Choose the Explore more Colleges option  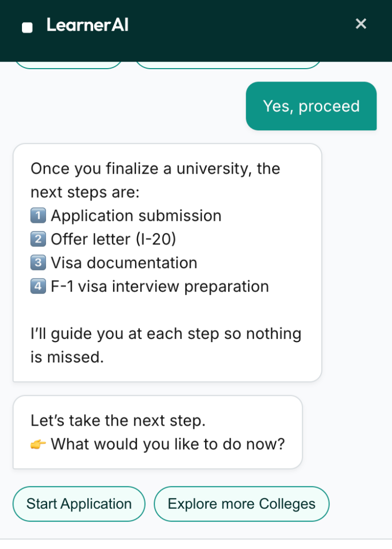pos(242,504)
